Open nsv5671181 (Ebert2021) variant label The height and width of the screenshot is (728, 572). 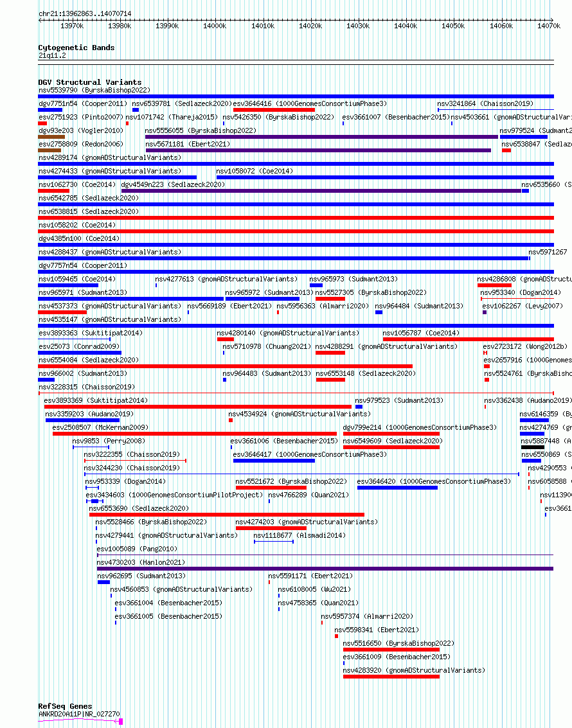(188, 144)
